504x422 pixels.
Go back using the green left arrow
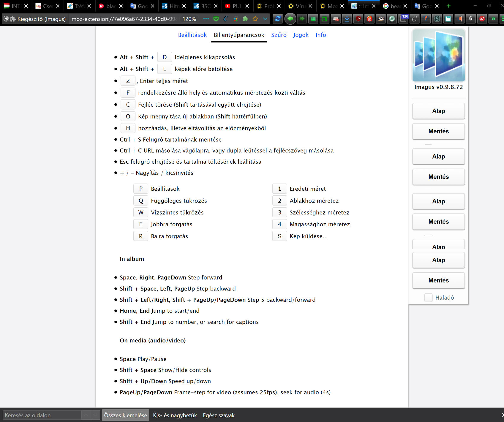click(x=290, y=19)
